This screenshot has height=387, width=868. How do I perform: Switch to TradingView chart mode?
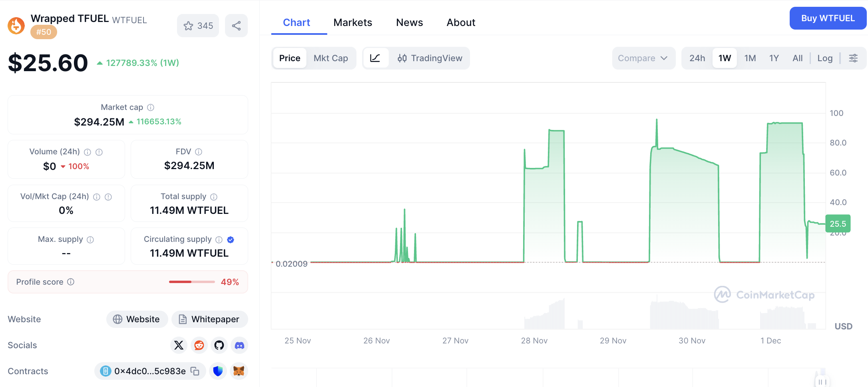[430, 58]
